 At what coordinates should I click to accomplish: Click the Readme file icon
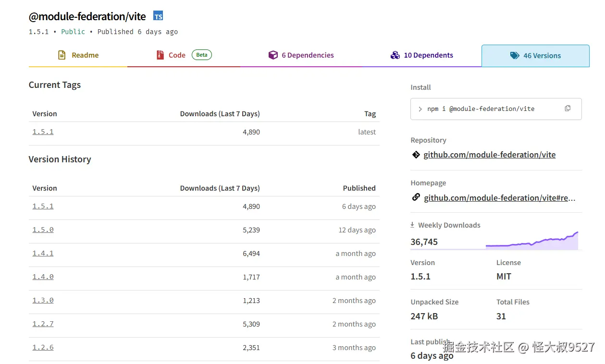coord(62,55)
